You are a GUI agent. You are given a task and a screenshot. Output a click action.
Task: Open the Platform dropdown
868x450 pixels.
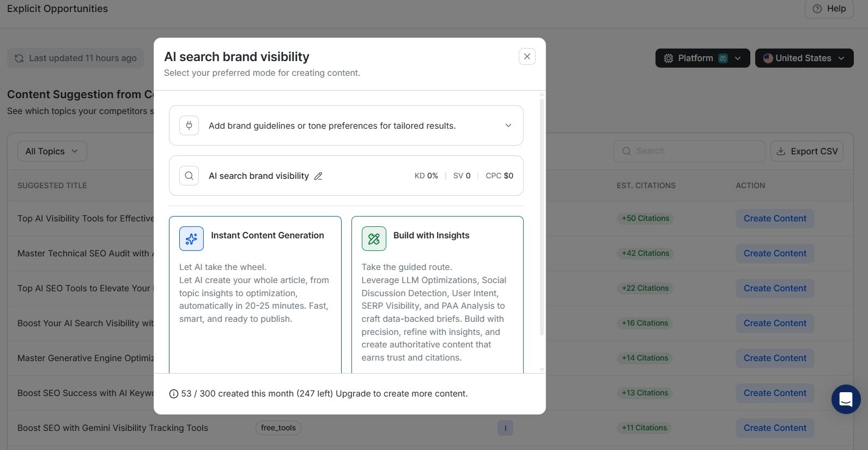tap(702, 58)
